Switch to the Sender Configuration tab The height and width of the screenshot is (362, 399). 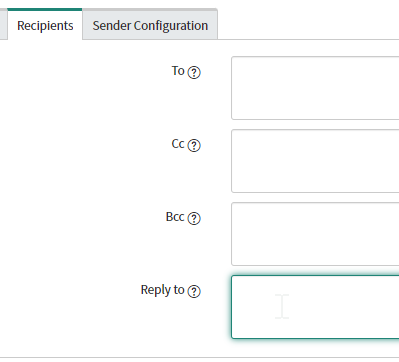click(150, 25)
